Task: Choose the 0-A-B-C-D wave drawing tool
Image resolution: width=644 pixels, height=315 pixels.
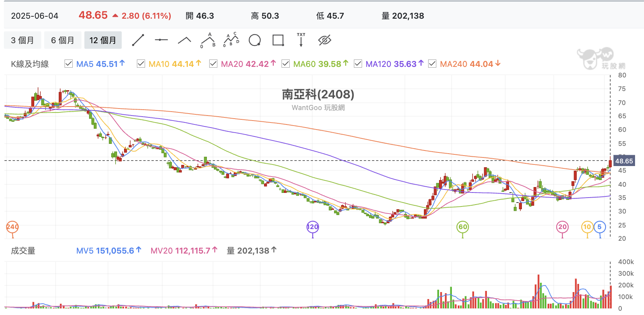Action: click(x=231, y=40)
